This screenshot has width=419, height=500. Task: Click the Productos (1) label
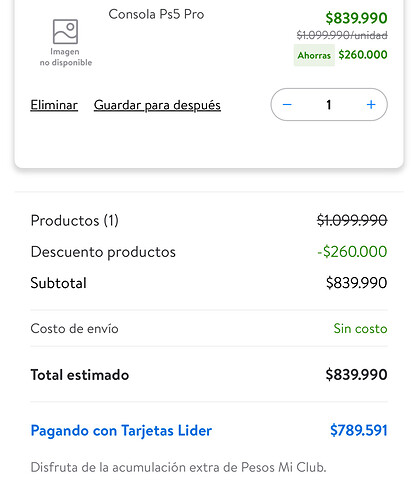point(75,221)
